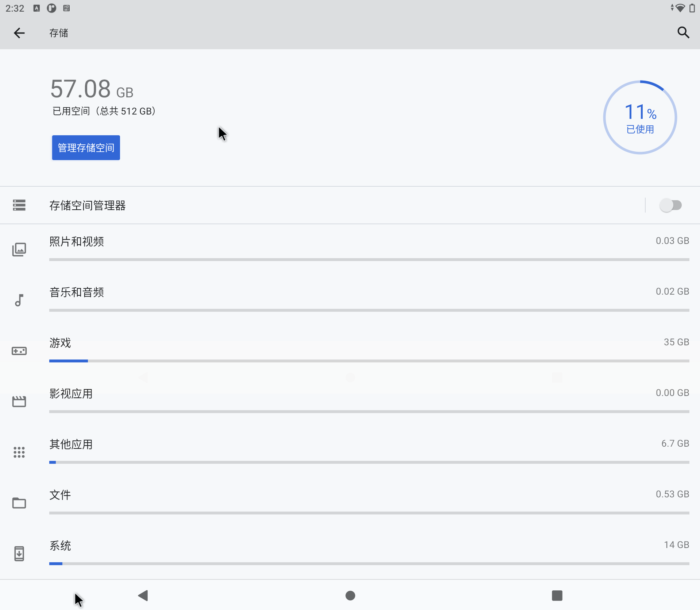The width and height of the screenshot is (700, 610).
Task: Click 已用空间（总共 512 GB）text
Action: click(x=104, y=111)
